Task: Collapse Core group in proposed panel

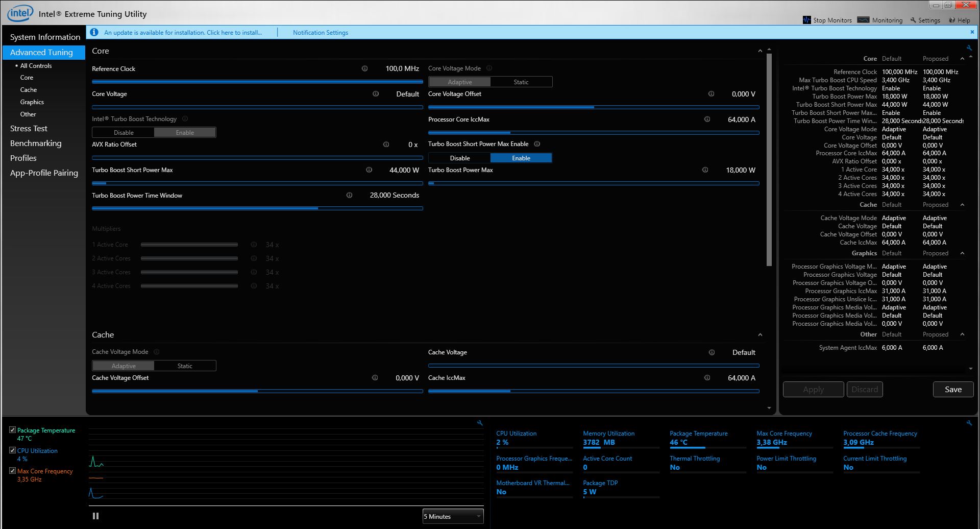Action: pos(962,59)
